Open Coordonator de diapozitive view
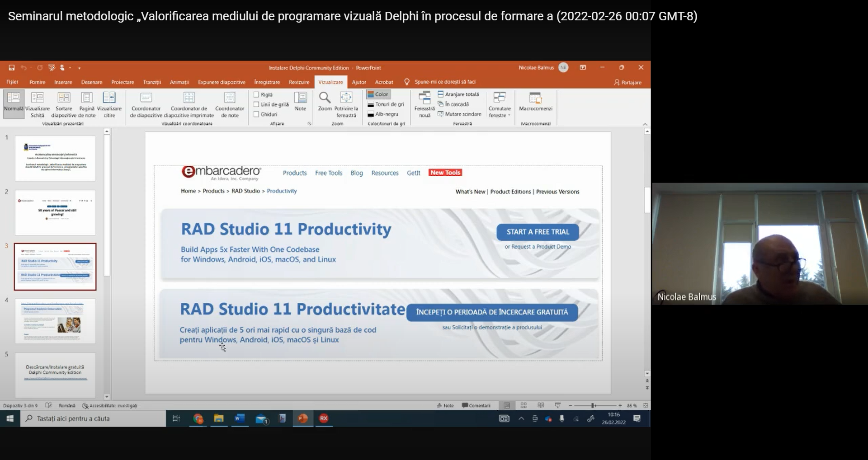This screenshot has width=868, height=460. pos(146,104)
